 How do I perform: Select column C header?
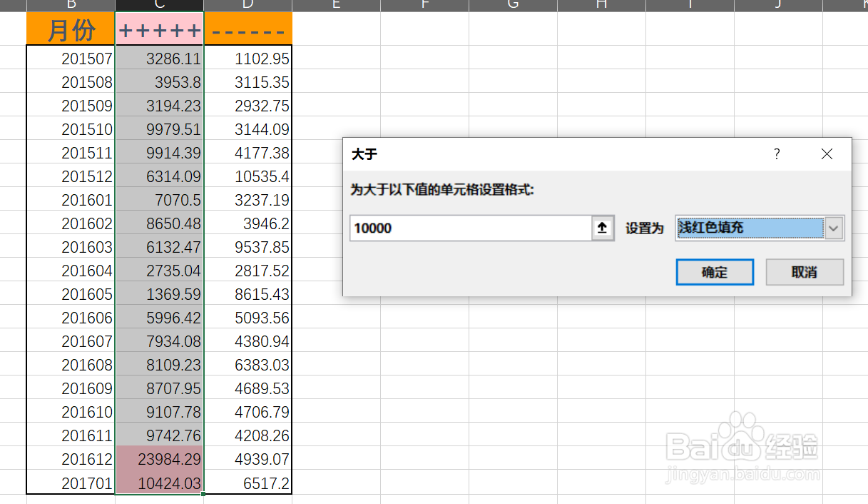[x=158, y=4]
